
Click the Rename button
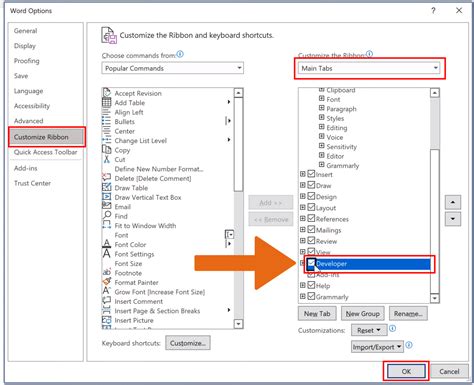click(x=408, y=314)
